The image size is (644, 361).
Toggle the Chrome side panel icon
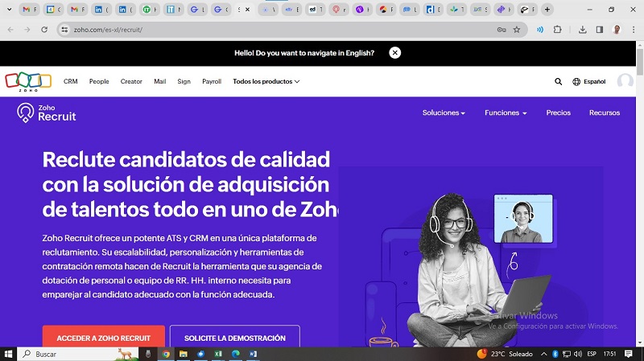[x=600, y=30]
